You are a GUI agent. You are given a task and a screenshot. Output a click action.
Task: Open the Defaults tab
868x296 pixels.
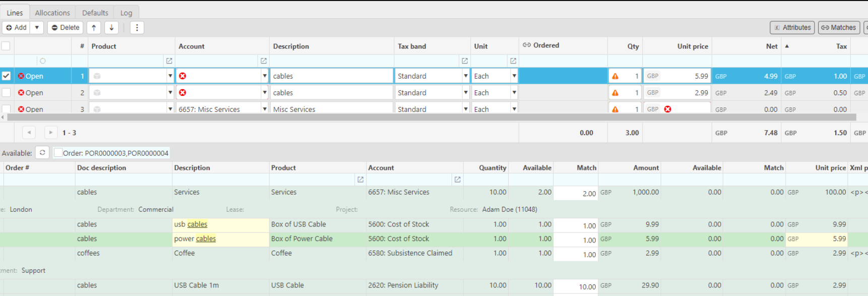(95, 13)
